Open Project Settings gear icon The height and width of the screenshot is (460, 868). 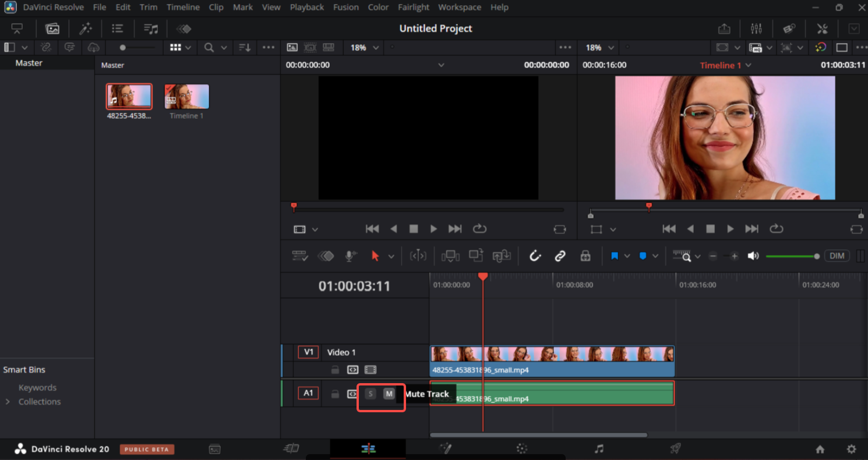pos(851,449)
